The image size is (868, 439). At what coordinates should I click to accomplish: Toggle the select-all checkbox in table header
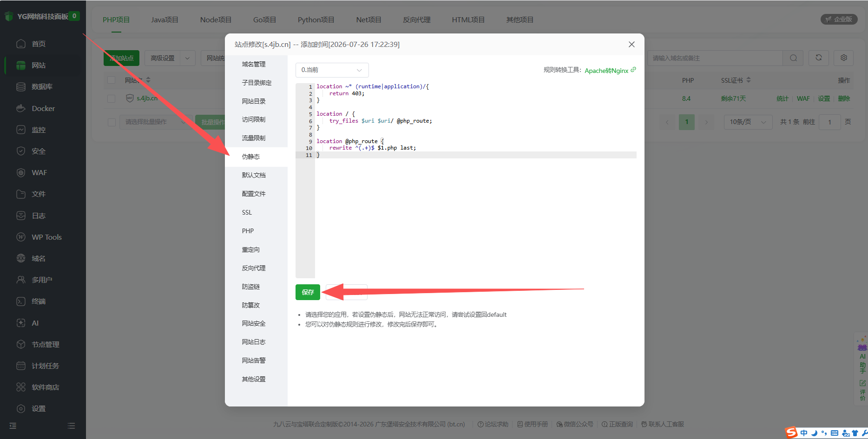click(112, 80)
